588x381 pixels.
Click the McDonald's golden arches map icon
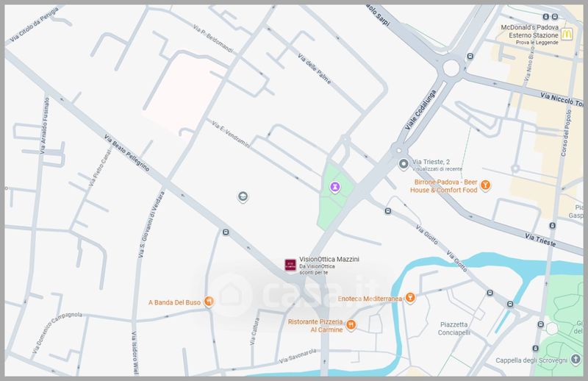[x=566, y=34]
